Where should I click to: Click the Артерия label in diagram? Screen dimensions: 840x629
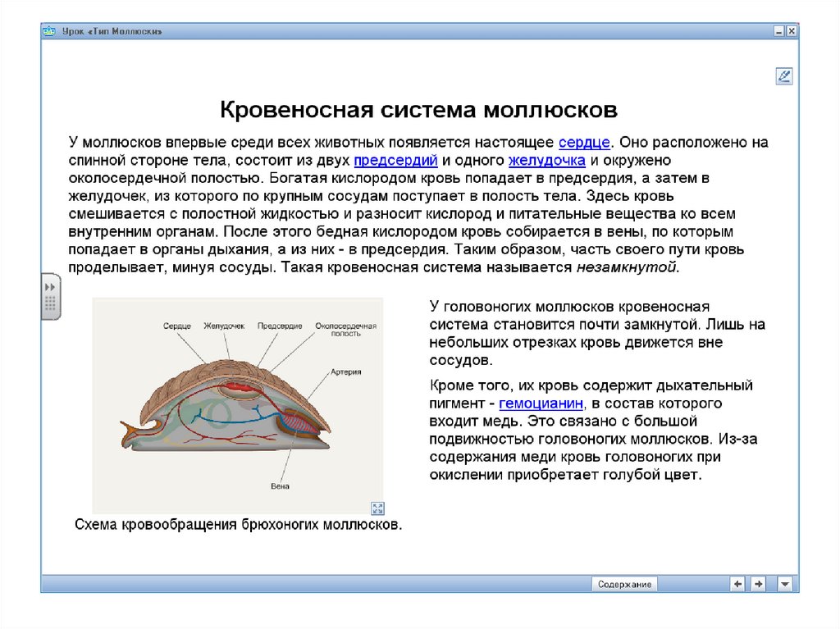(345, 371)
